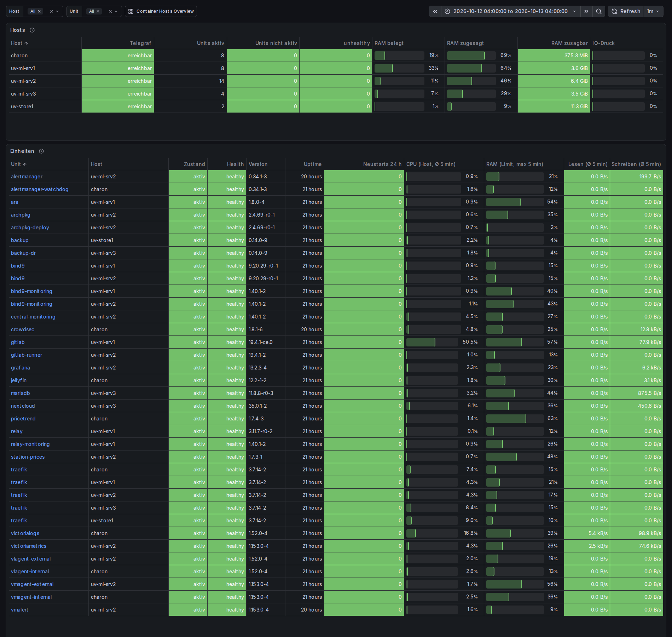Open Container Hosts Overview dashboard link
672x637 pixels.
(161, 11)
